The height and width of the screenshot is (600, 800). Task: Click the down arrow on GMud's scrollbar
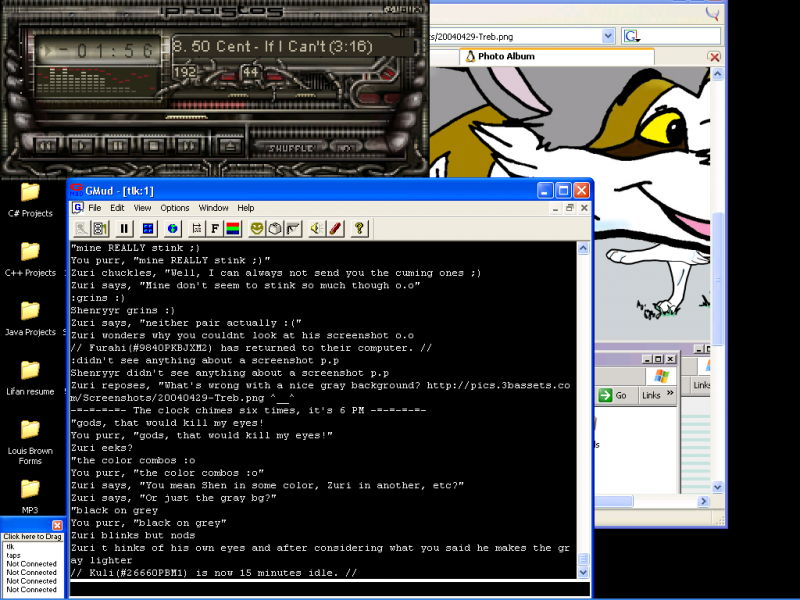tap(583, 572)
